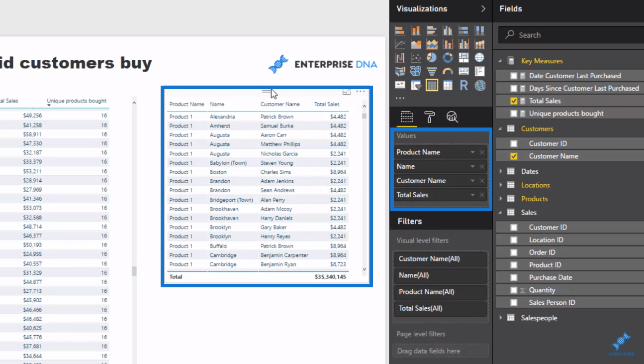Screen dimensions: 644x364
Task: Select the donut chart visualization
Action: click(x=448, y=58)
